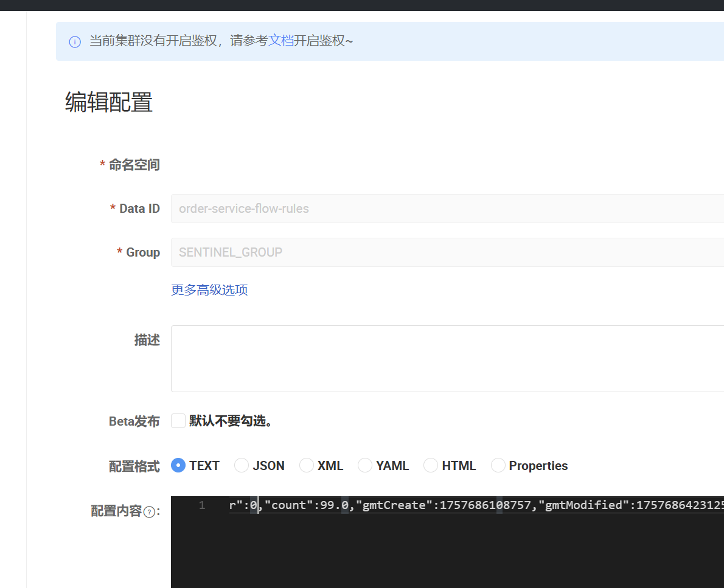724x588 pixels.
Task: Select the HTML format radio button
Action: pyautogui.click(x=431, y=465)
